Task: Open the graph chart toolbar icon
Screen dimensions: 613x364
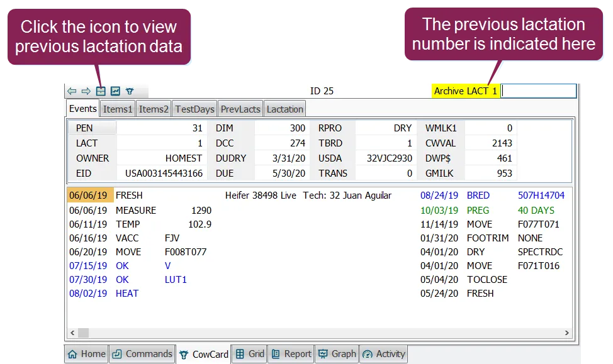Action: coord(115,91)
